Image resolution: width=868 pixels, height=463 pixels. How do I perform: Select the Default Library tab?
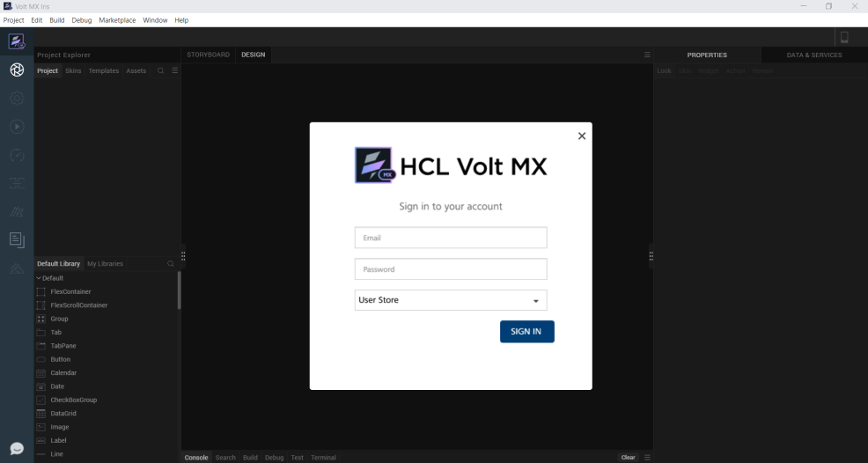[59, 263]
